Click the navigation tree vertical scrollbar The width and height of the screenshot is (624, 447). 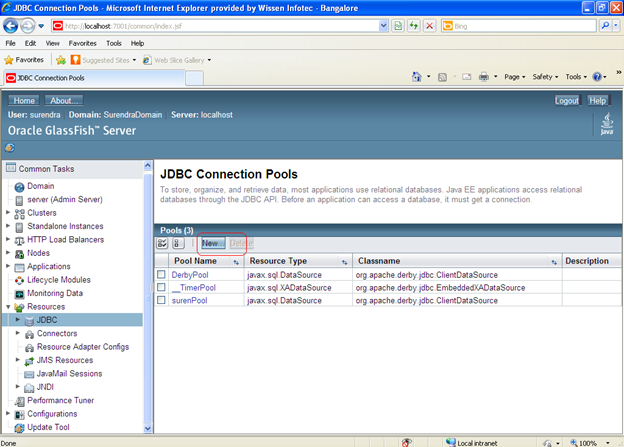click(148, 297)
